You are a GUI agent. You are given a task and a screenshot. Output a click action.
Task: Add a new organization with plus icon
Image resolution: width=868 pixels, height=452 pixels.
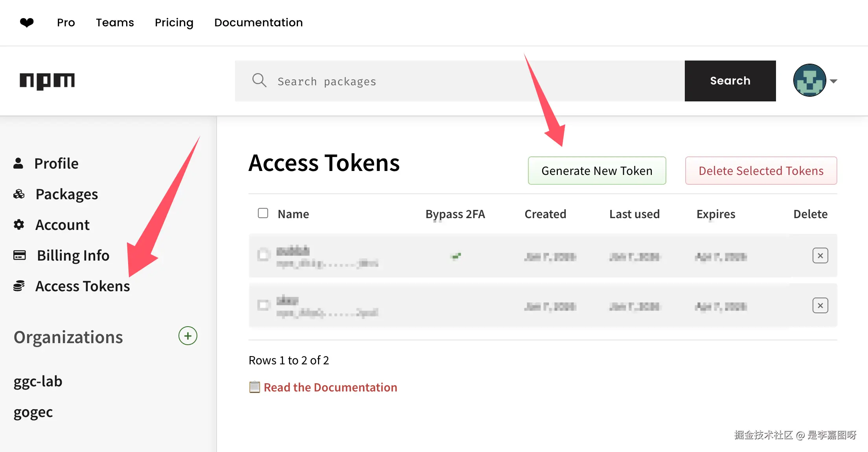click(188, 336)
